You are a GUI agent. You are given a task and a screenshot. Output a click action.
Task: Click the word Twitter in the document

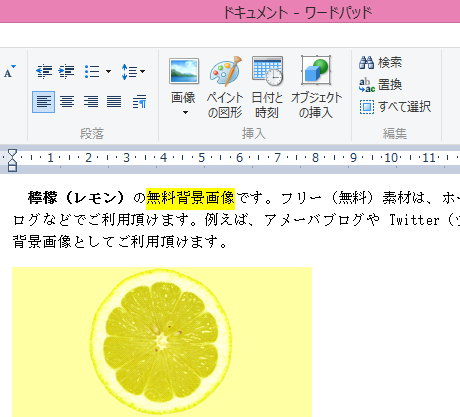pos(414,220)
